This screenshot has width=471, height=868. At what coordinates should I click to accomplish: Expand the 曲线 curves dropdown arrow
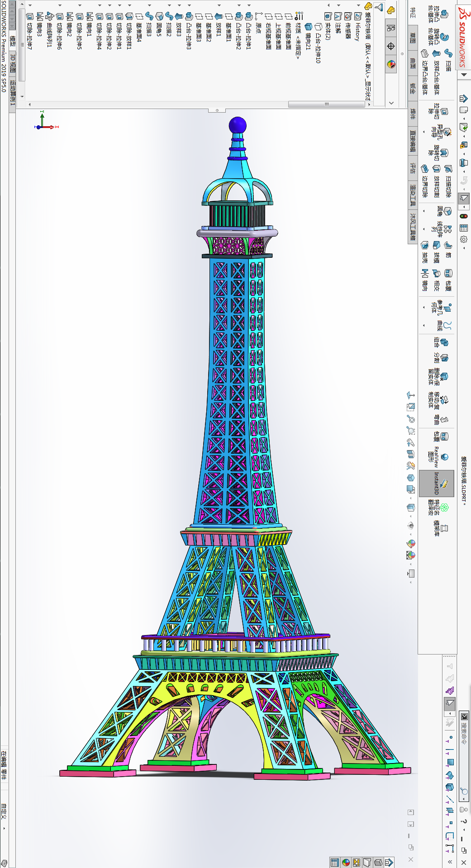pyautogui.click(x=424, y=325)
